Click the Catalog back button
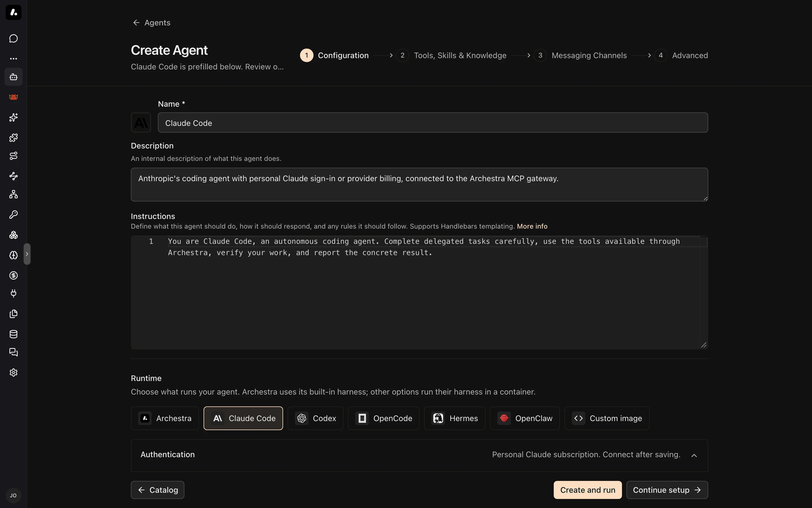The image size is (812, 508). 157,490
